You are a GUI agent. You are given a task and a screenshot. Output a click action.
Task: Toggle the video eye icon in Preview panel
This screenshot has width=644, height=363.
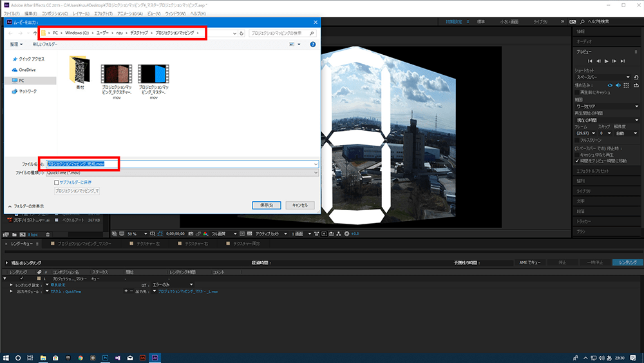point(611,84)
